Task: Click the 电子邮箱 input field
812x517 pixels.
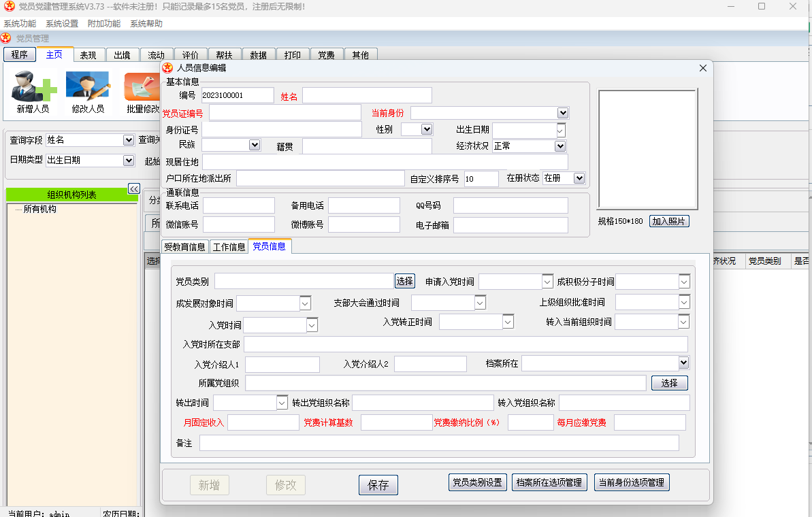Action: (510, 225)
